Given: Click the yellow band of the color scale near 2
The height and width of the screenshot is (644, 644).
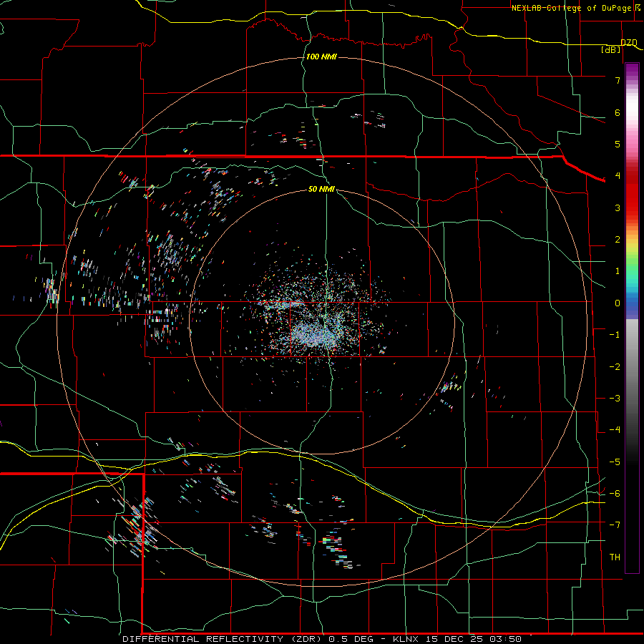Looking at the screenshot, I should click(x=632, y=245).
